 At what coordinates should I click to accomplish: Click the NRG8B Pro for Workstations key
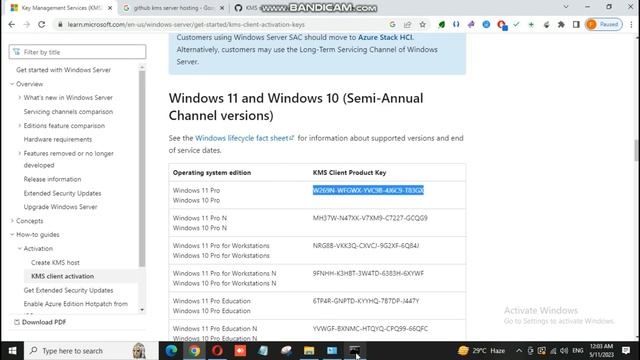point(366,246)
